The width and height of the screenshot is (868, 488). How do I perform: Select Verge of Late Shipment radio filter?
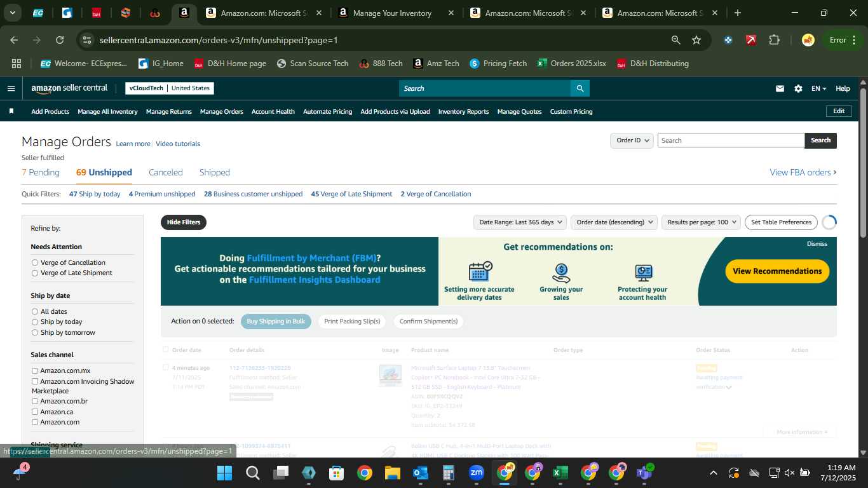pyautogui.click(x=35, y=273)
